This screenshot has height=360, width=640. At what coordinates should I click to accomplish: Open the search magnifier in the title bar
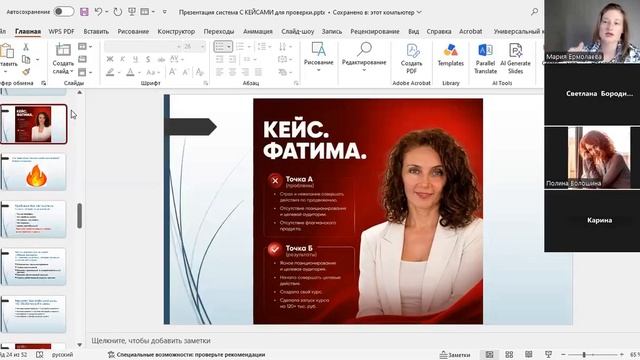pyautogui.click(x=534, y=12)
